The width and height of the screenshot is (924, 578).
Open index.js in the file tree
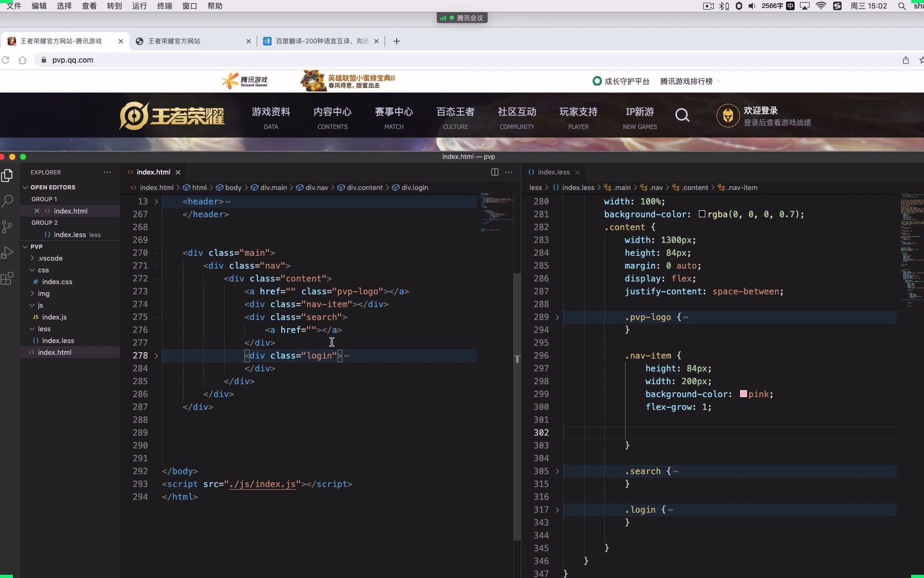point(55,317)
